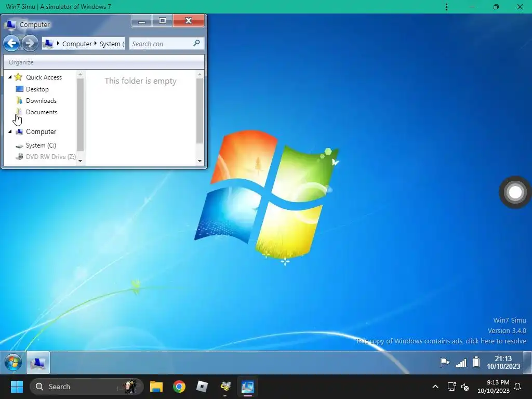Screen dimensions: 532x399
Task: Select DVD RW Drive (Z:)
Action: pyautogui.click(x=50, y=157)
